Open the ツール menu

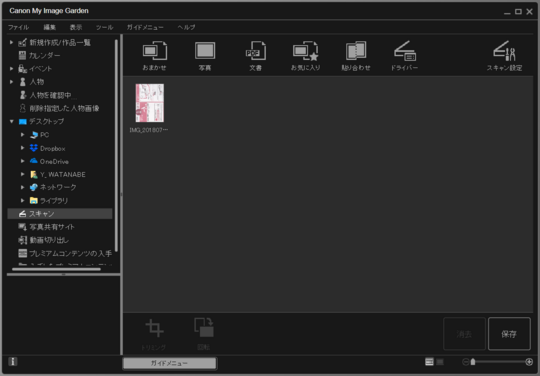point(104,27)
